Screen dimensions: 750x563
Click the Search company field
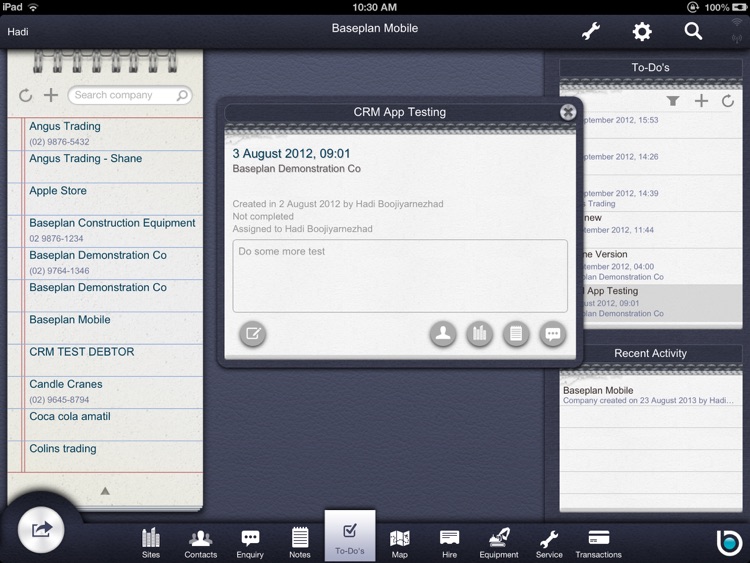(x=130, y=95)
